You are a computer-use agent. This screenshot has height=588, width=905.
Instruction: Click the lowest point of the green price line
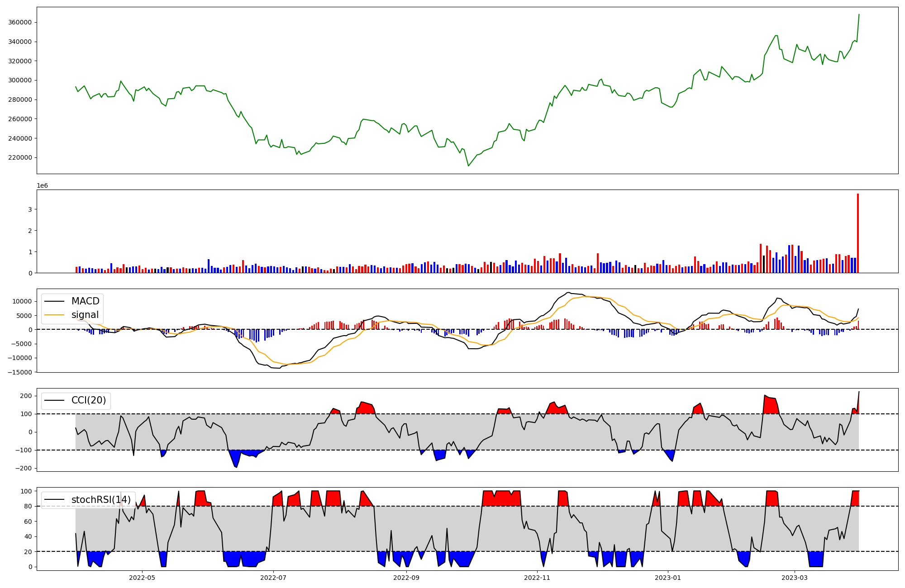[468, 166]
